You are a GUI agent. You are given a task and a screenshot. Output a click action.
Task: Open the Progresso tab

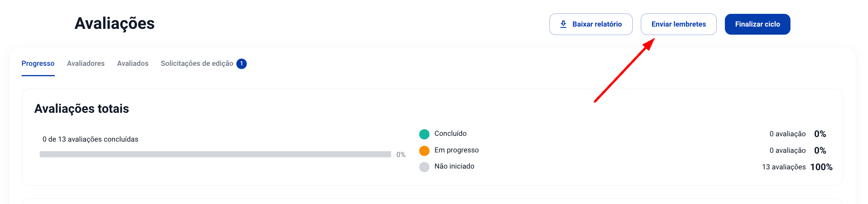(38, 64)
